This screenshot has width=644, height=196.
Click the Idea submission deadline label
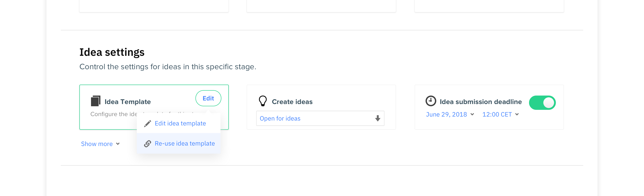point(481,102)
